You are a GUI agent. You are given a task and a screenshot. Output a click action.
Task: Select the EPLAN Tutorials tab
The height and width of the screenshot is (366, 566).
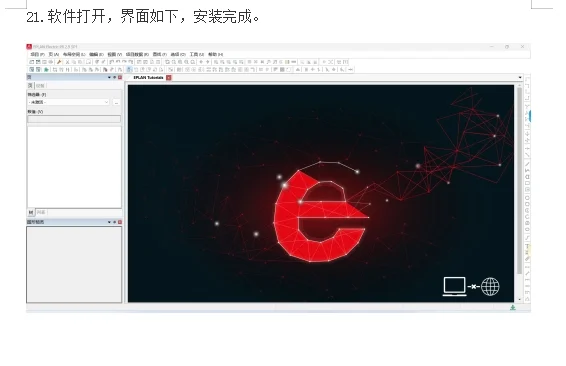(148, 78)
